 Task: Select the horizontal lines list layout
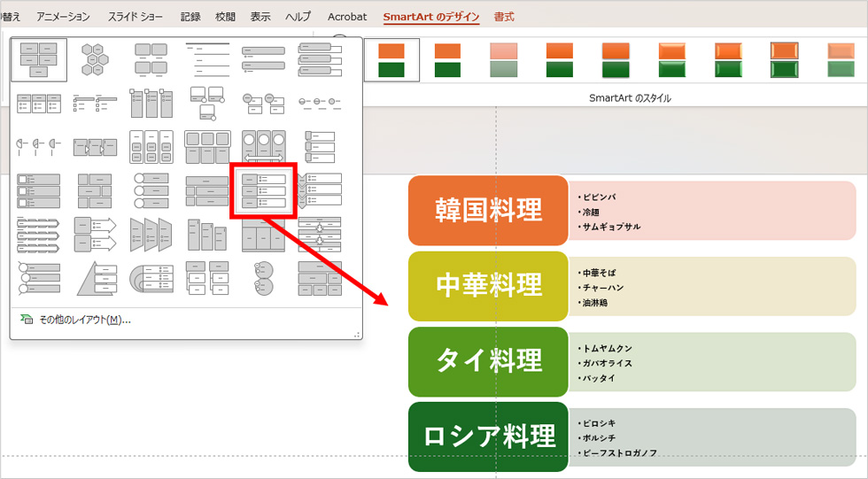tap(207, 59)
